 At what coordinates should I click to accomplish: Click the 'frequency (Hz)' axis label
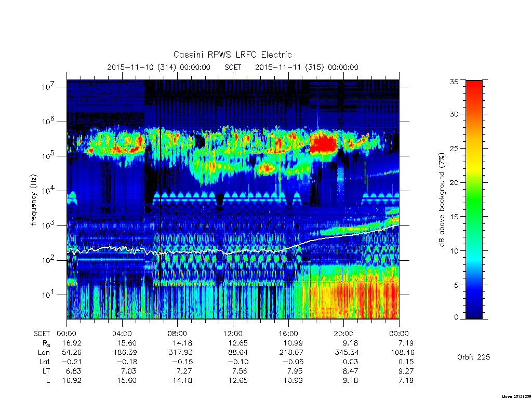point(34,200)
